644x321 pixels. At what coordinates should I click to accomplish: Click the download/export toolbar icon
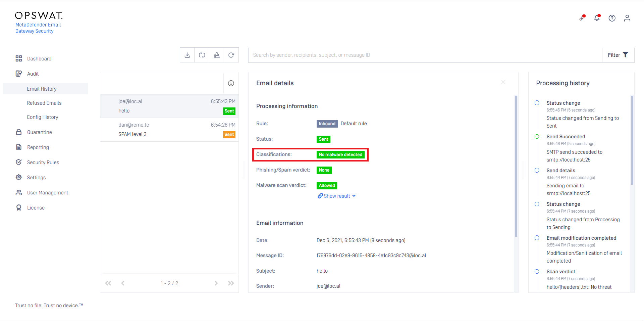click(187, 55)
